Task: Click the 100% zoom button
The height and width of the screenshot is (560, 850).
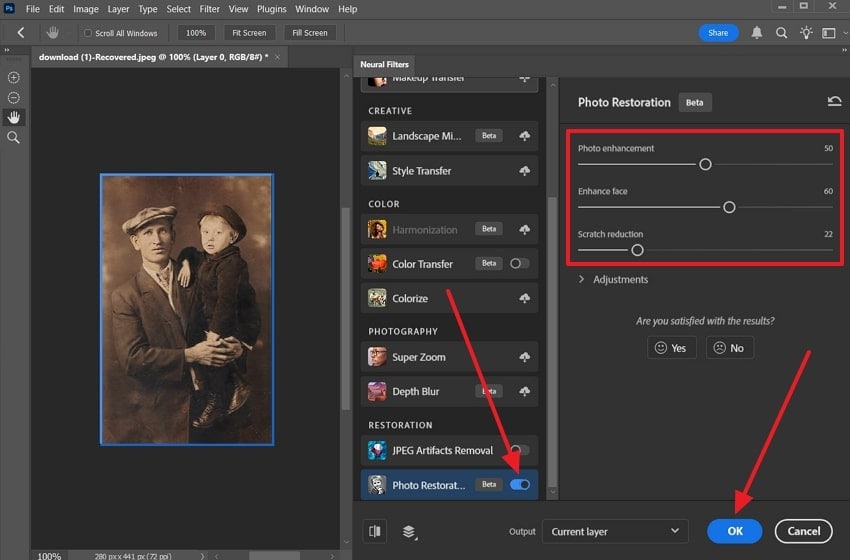Action: tap(196, 33)
